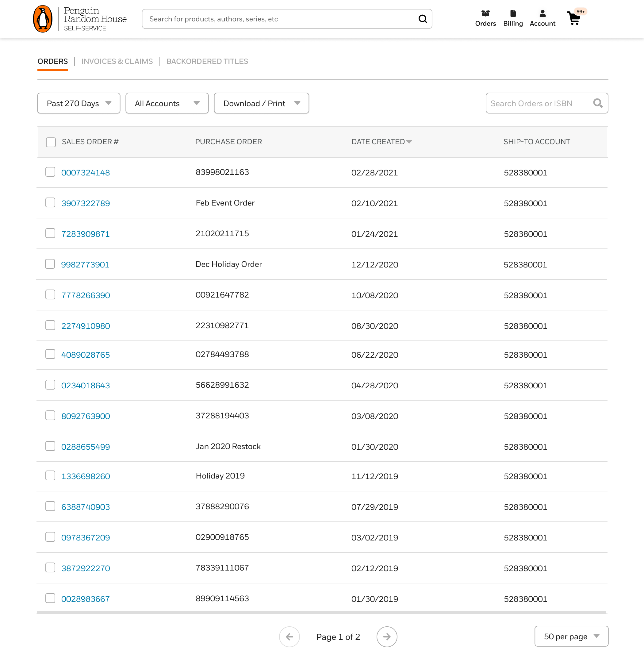This screenshot has width=644, height=665.
Task: Click the 'Page 1 of 2' label
Action: 338,637
